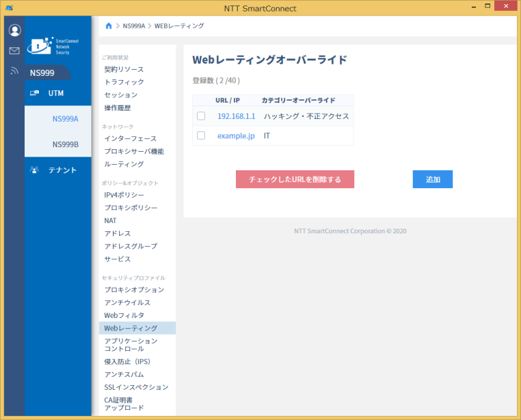Image resolution: width=521 pixels, height=420 pixels.
Task: Open プロキシサーバ機能 page
Action: [x=134, y=151]
